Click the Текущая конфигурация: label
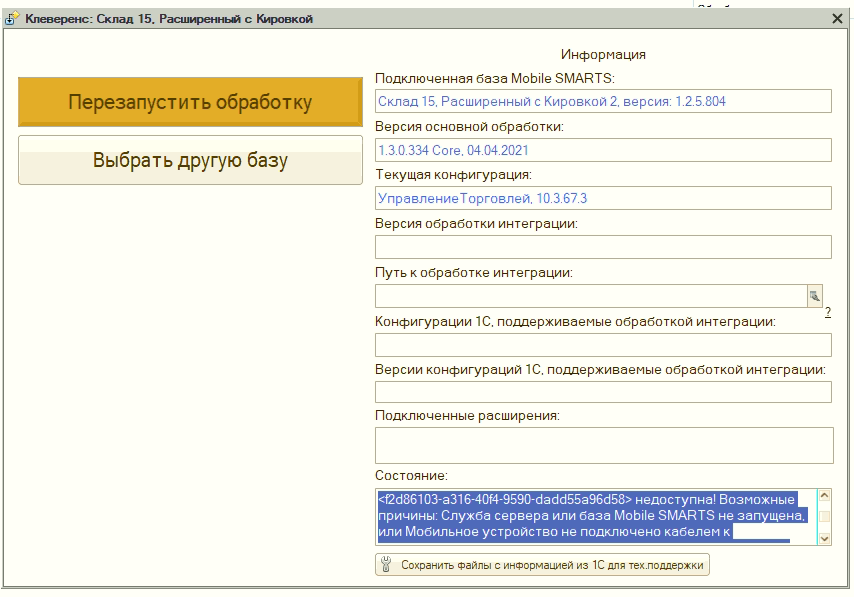854x597 pixels. [x=453, y=175]
